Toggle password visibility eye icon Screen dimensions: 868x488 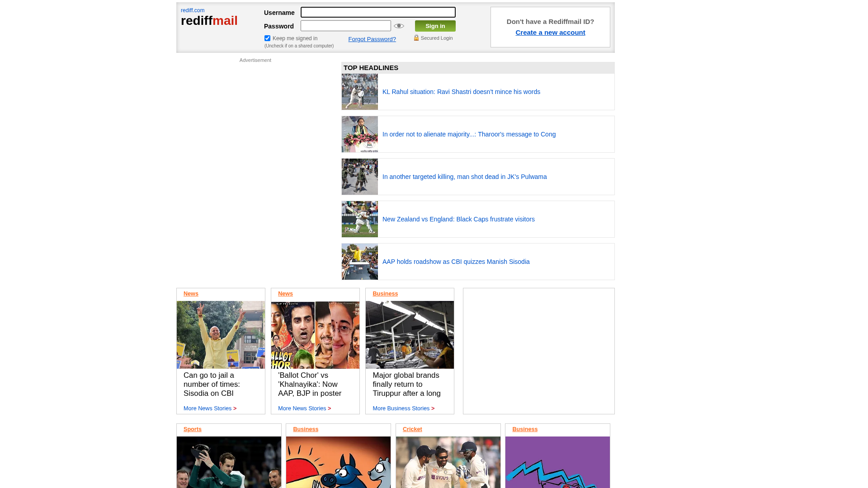(x=399, y=26)
